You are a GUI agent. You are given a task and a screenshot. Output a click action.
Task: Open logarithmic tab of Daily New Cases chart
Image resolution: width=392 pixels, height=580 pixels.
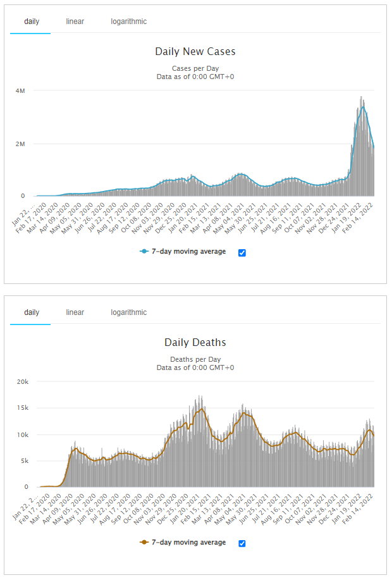coord(128,22)
